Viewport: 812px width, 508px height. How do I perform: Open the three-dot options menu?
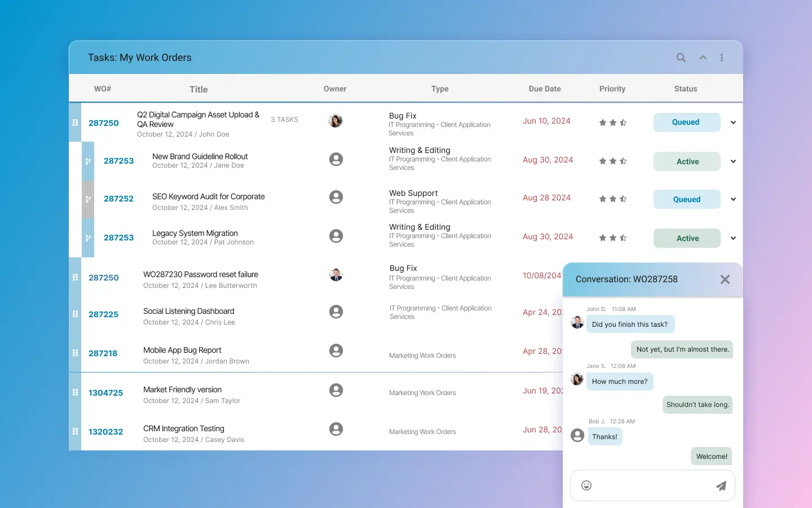point(722,58)
